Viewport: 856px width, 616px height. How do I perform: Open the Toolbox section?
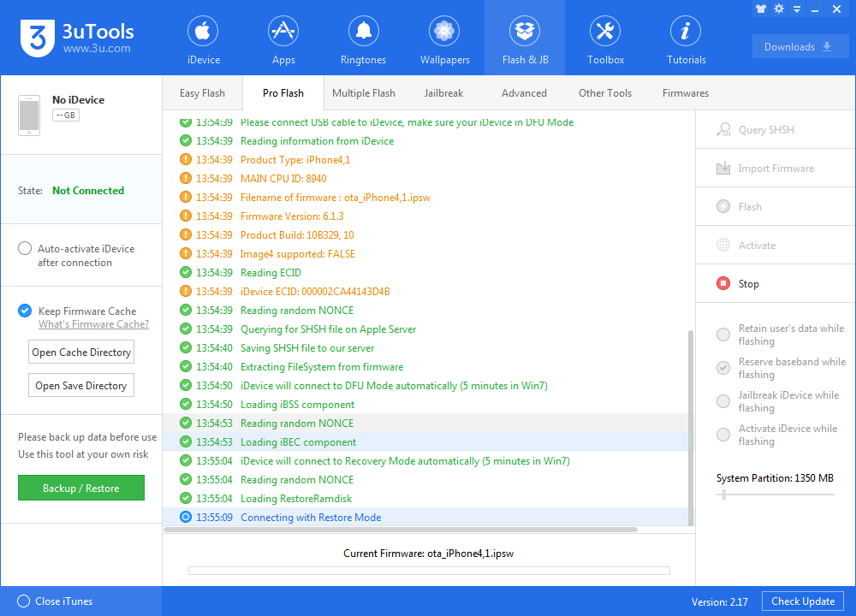(605, 39)
